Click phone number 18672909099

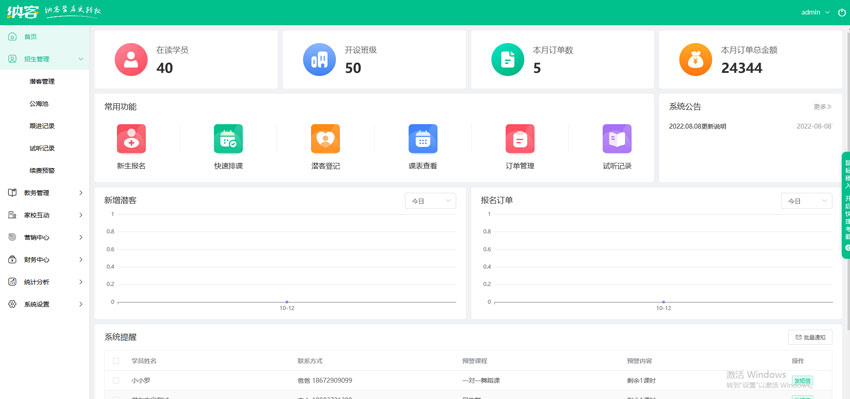(x=332, y=381)
